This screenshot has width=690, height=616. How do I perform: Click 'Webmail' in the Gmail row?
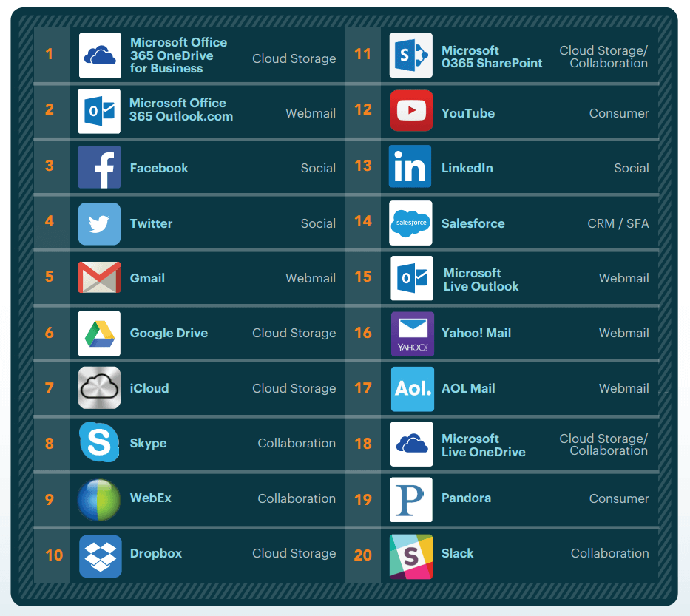(310, 279)
